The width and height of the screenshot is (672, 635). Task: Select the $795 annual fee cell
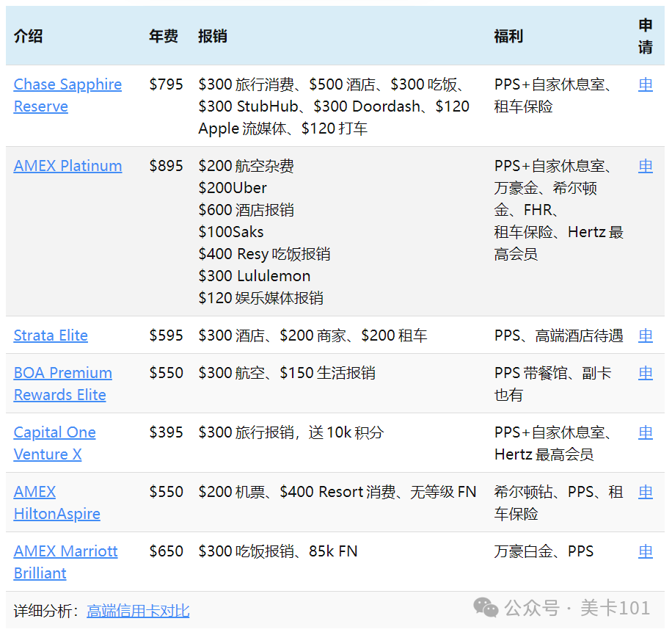pos(166,84)
